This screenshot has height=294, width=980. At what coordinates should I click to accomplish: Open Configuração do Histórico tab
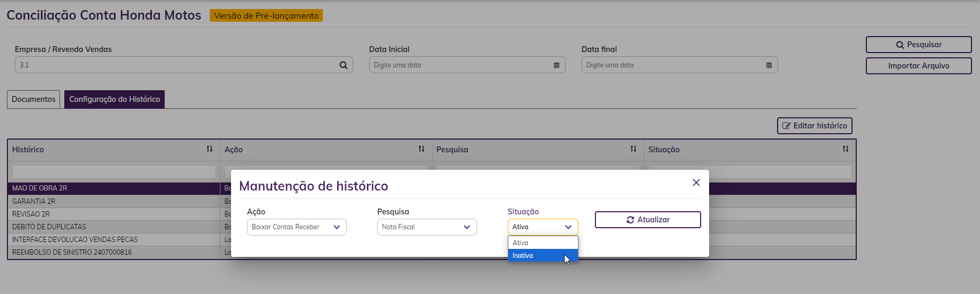(114, 99)
